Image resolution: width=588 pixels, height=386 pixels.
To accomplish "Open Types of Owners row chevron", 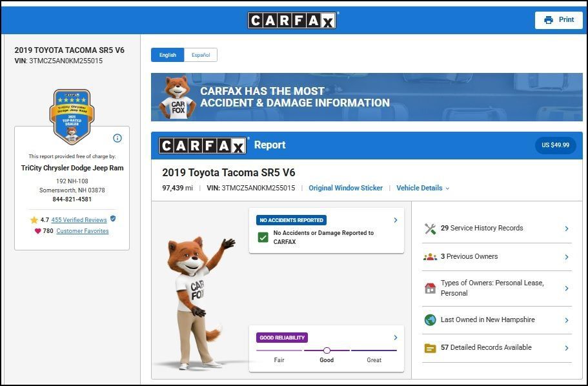I will tap(567, 288).
